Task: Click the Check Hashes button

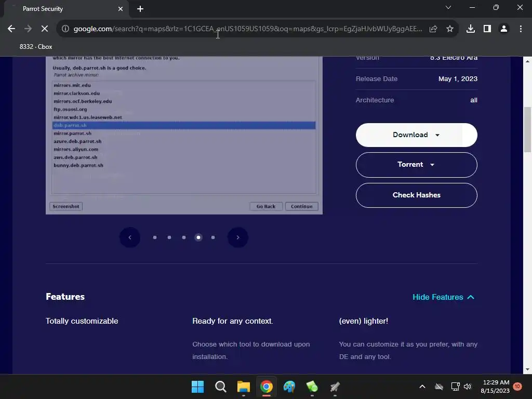Action: [416, 195]
